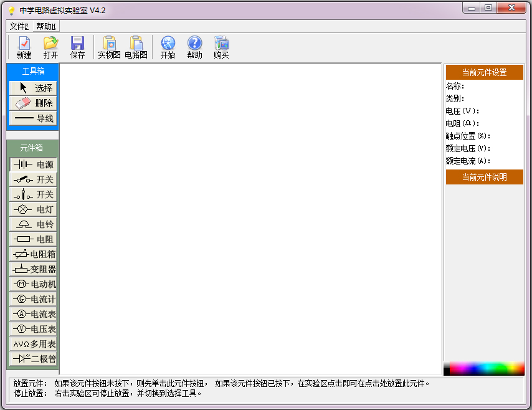Select the 选择 pointer tool
532x410 pixels.
click(x=33, y=88)
